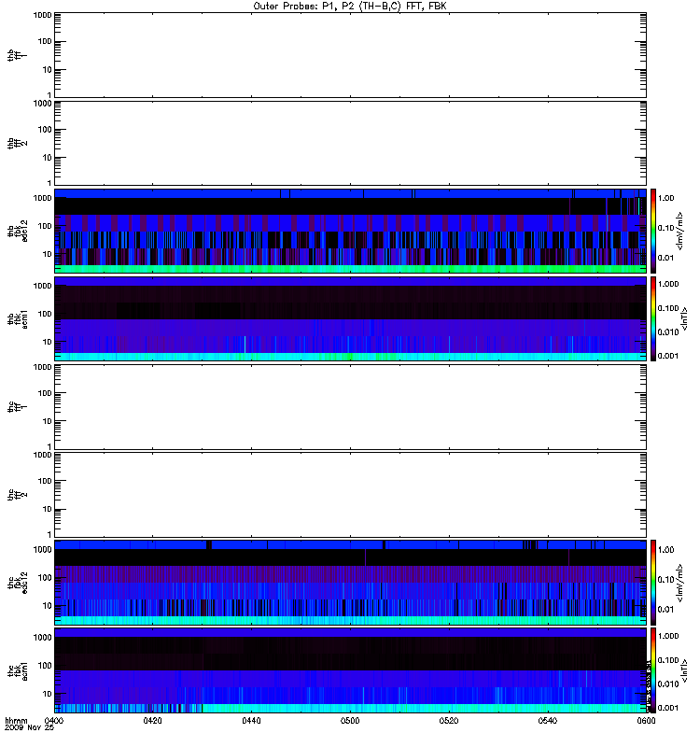Click the empty thc fft 2 panel
This screenshot has height=747, width=700.
[x=350, y=495]
